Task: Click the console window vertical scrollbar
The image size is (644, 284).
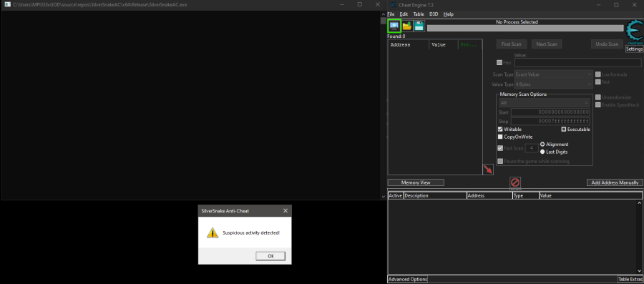Action: click(x=384, y=105)
